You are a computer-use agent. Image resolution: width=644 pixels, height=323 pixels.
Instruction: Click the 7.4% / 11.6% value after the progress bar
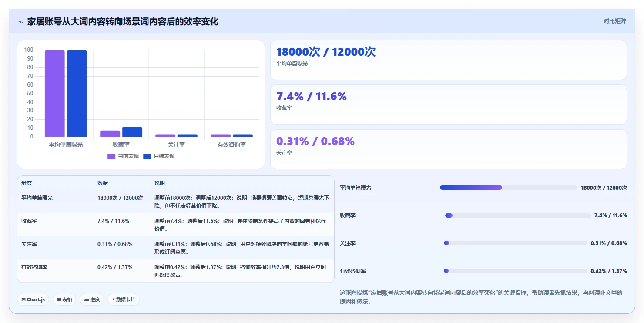[610, 215]
